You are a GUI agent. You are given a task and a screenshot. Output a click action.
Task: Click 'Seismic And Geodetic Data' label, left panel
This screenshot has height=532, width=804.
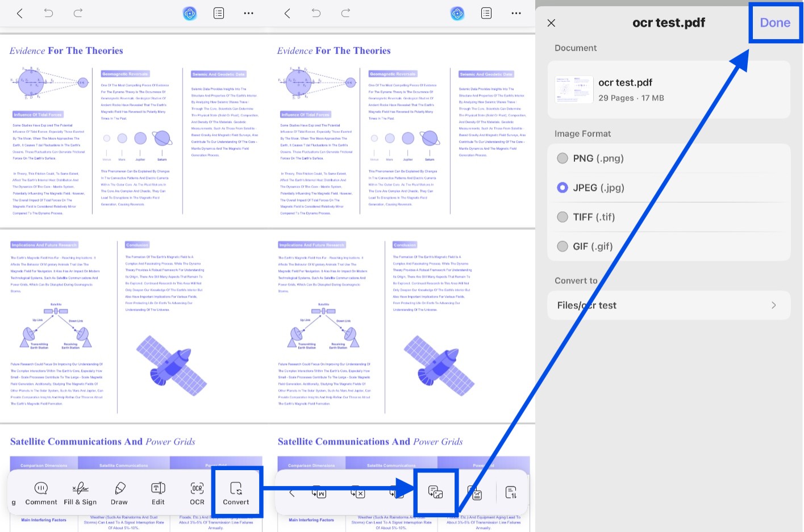(219, 74)
